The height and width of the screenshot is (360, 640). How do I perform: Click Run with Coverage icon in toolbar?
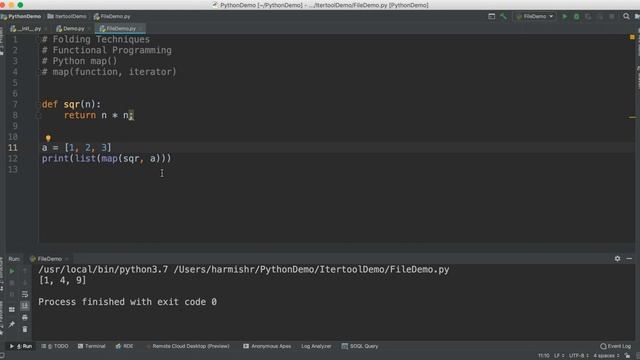click(588, 16)
